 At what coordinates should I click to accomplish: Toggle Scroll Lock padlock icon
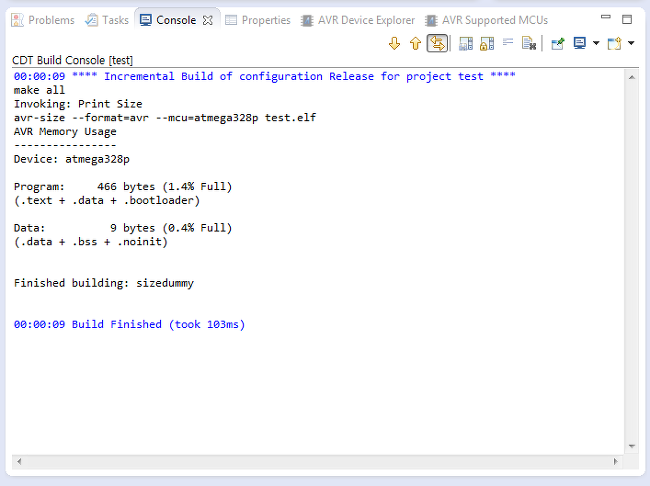487,43
